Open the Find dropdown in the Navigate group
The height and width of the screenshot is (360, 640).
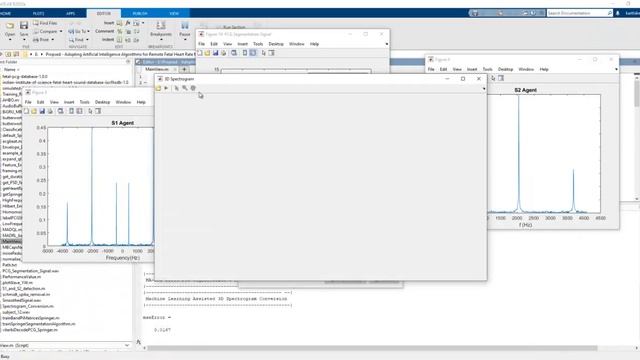78,40
